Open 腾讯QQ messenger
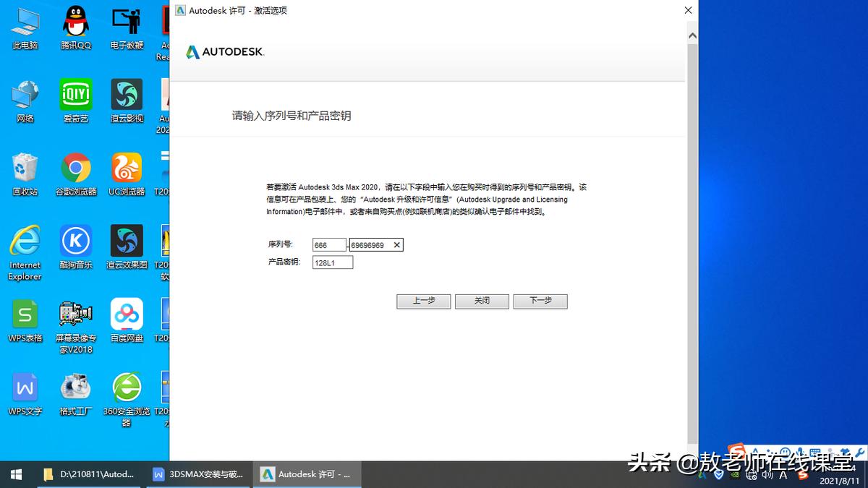 [75, 22]
